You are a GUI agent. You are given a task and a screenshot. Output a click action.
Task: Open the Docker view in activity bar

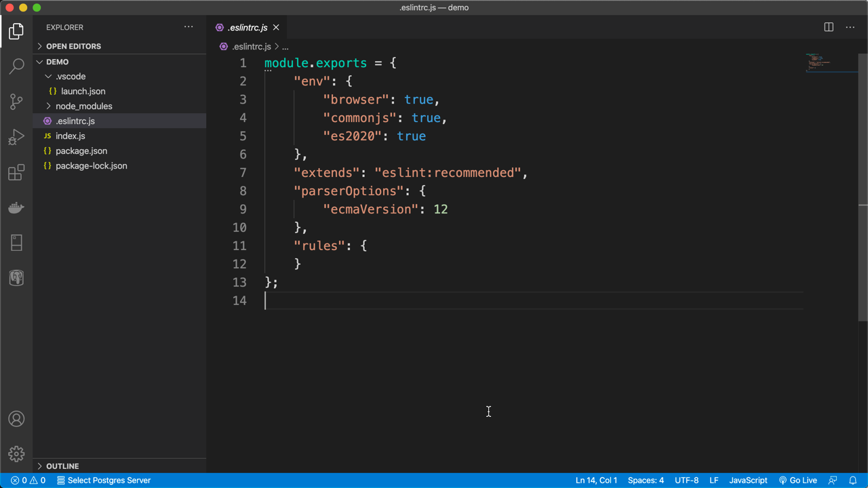(16, 207)
